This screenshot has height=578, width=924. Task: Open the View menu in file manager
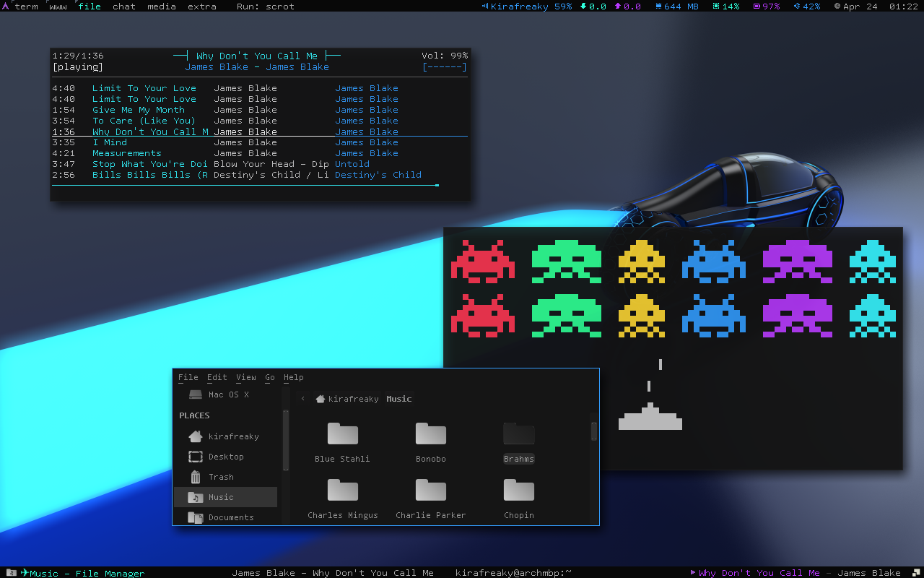[245, 377]
